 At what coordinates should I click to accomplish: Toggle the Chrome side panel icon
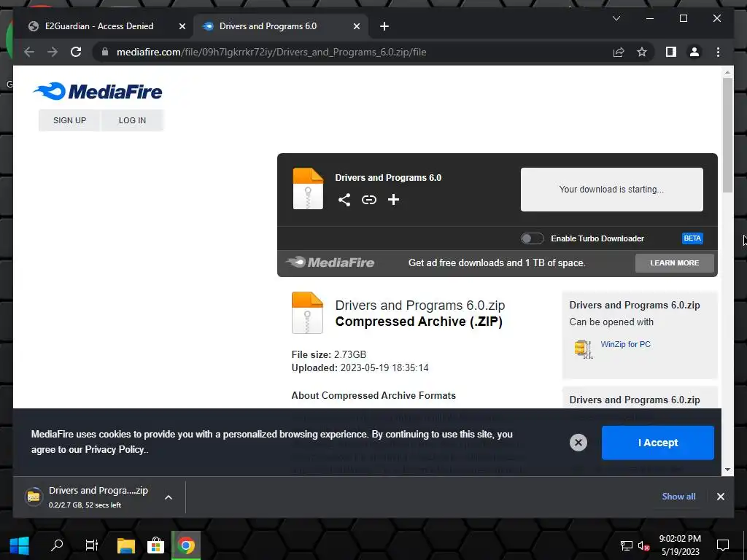pos(671,52)
